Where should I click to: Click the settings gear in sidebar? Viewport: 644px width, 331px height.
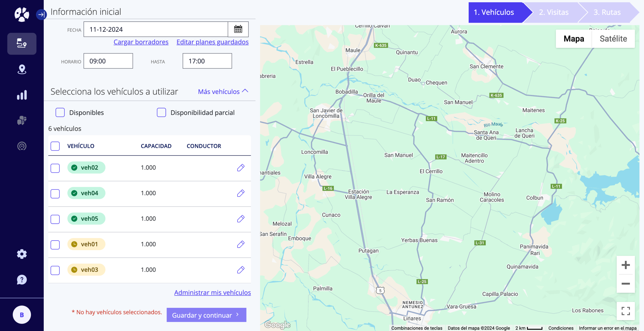tap(22, 254)
